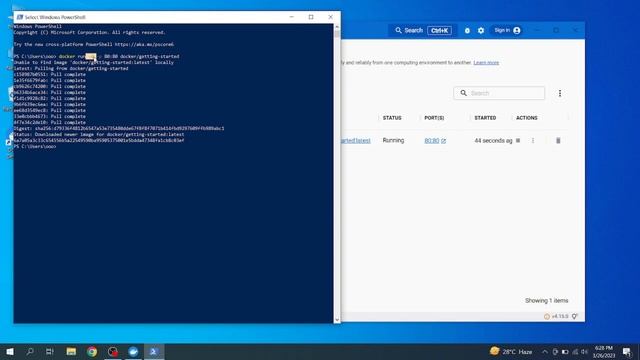
Task: Click the feedback icon in Docker footer
Action: coord(575,316)
